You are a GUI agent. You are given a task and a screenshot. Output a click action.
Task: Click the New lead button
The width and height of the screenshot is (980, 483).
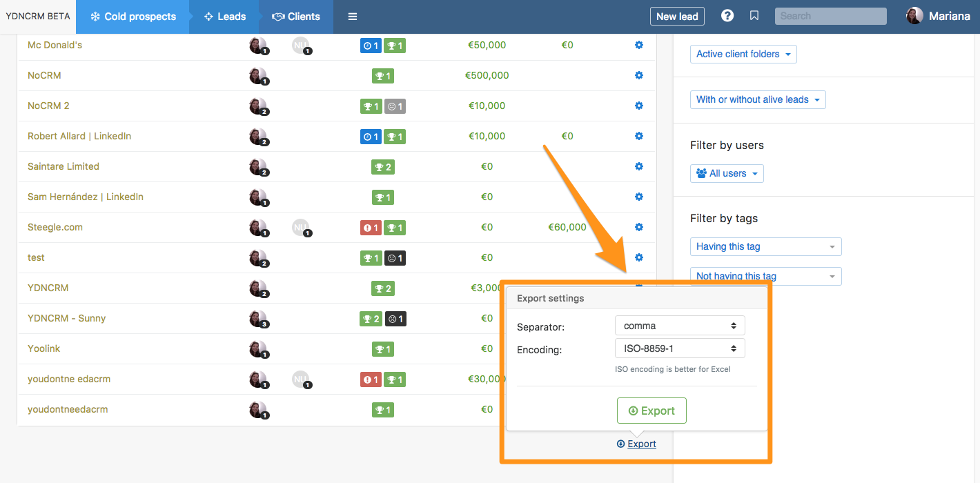677,17
